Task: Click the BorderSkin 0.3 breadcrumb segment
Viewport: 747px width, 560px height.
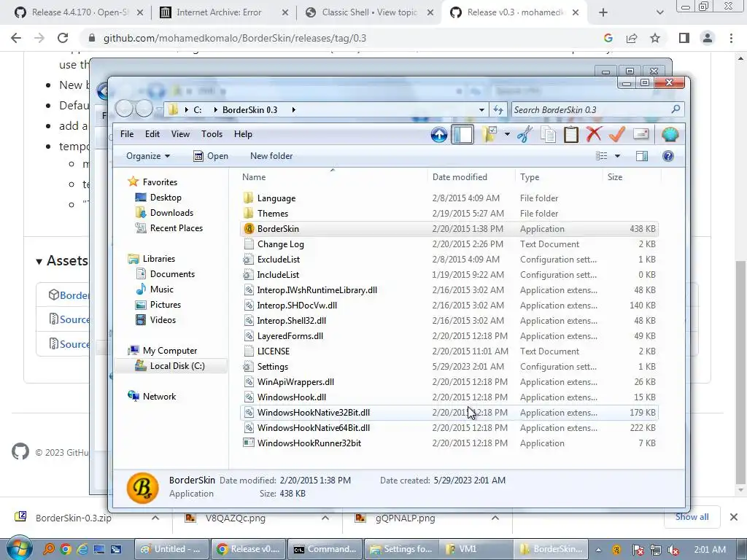Action: tap(249, 110)
